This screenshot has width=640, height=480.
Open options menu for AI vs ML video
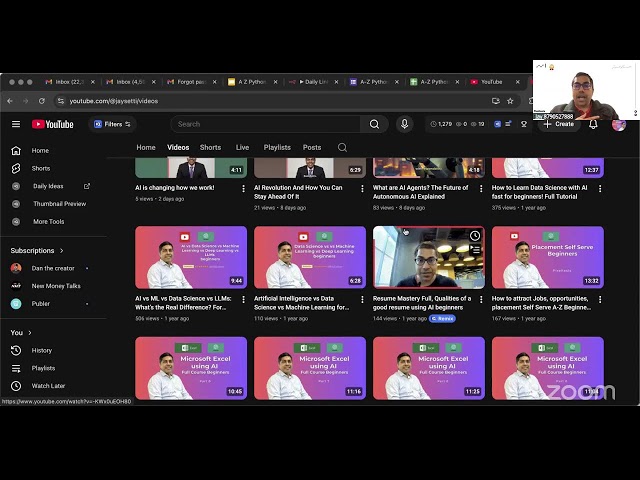pos(243,300)
